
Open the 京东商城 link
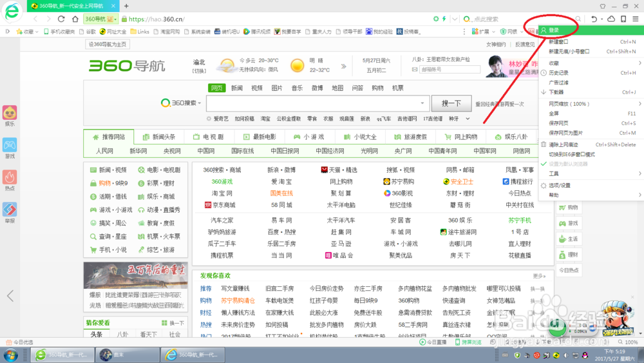(220, 205)
